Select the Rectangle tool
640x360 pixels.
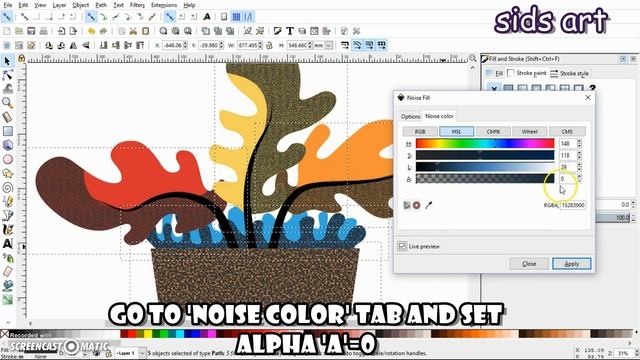(7, 131)
